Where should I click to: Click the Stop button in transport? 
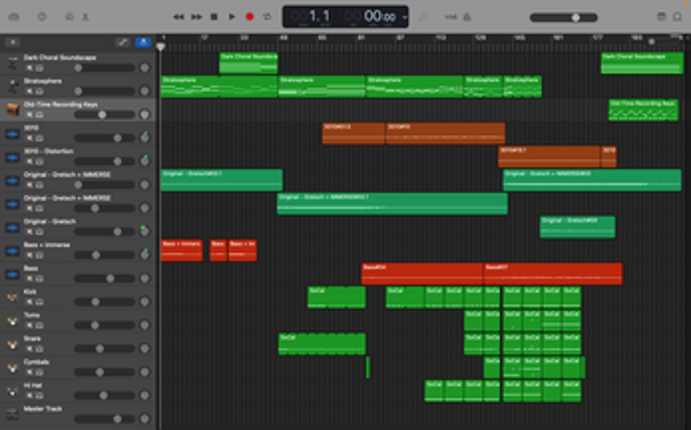(214, 17)
